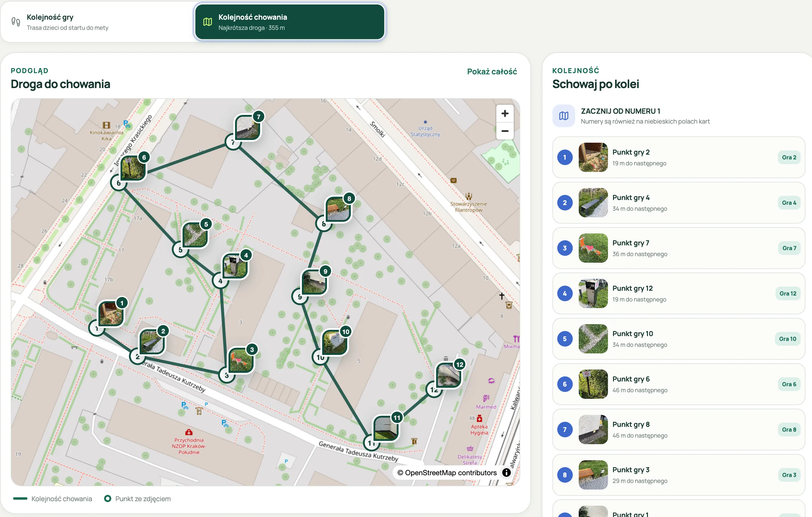Select Punkt gry 3 card
Viewport: 812px width, 517px height.
[679, 475]
